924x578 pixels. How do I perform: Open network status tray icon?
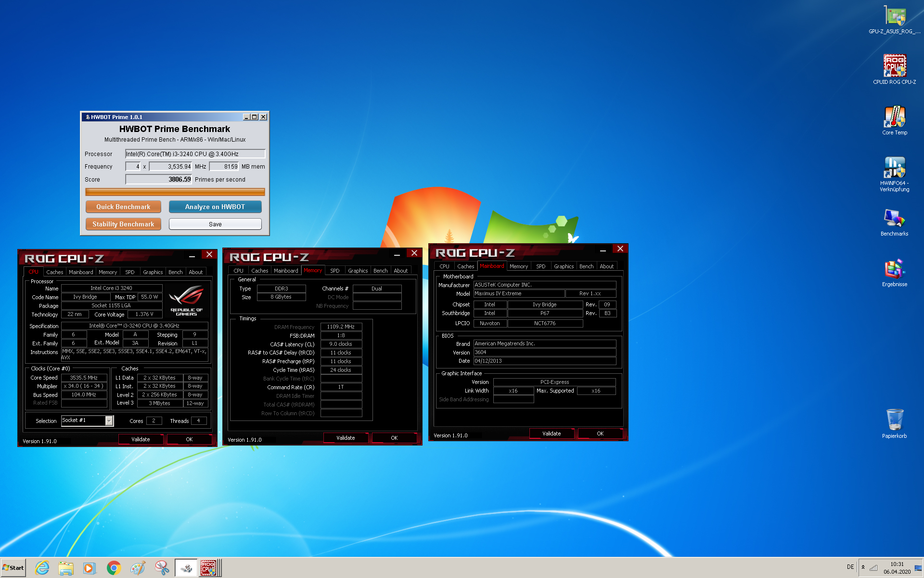[873, 568]
